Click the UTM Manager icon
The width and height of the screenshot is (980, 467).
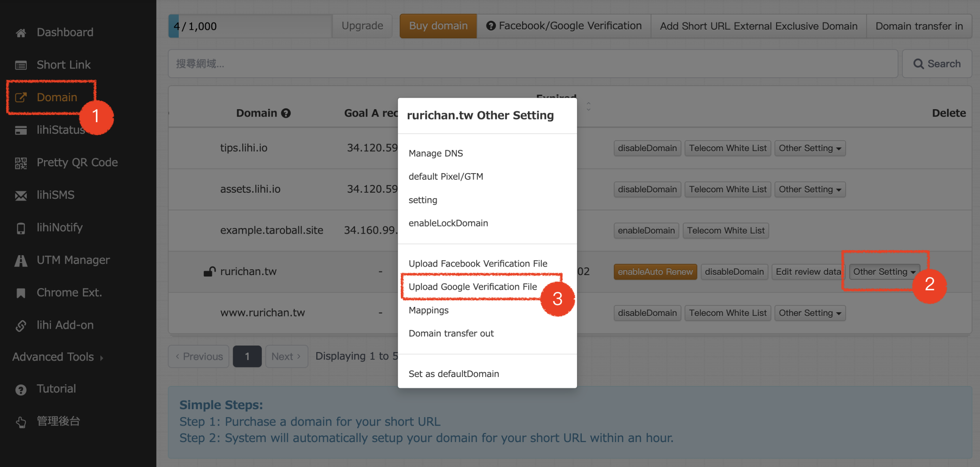coord(21,261)
